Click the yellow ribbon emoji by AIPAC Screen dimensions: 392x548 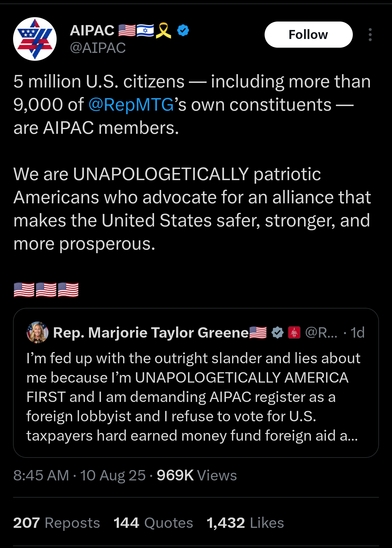coord(163,30)
